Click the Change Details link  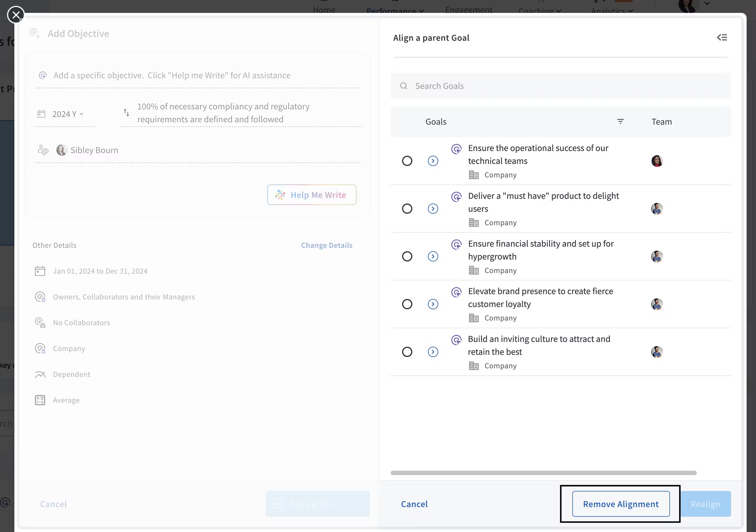tap(326, 245)
